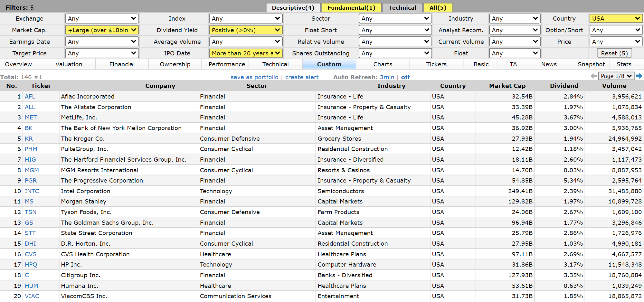Select the Valuation view tab
Viewport: 644px width, 302px height.
(x=69, y=64)
